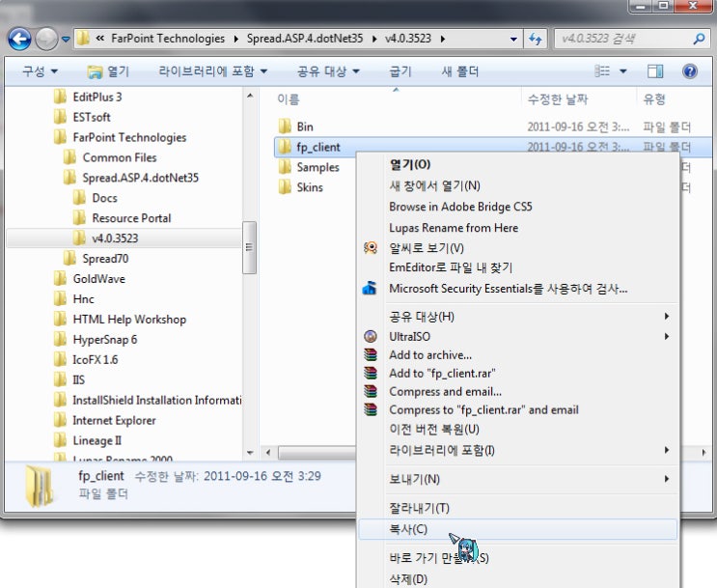Choose 열기(O) in context menu
The height and width of the screenshot is (588, 717).
(517, 165)
